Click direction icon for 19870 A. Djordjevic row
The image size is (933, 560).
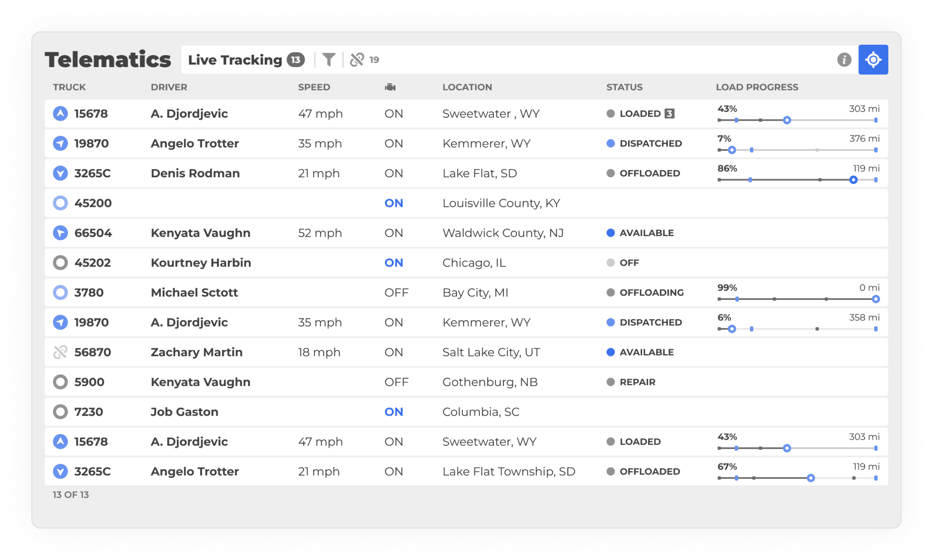[x=60, y=322]
